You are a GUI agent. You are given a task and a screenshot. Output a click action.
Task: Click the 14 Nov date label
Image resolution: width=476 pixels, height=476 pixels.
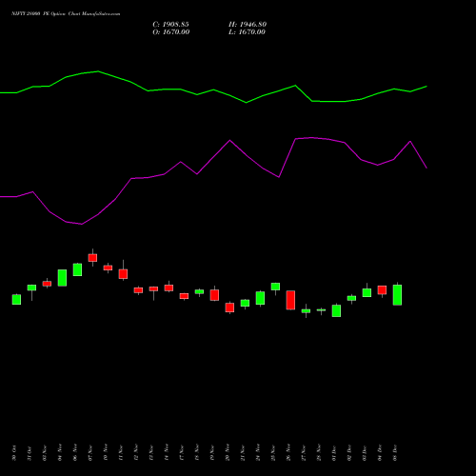click(x=167, y=453)
